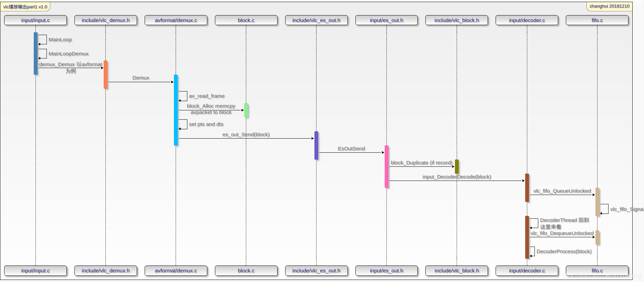Viewport: 644px width, 282px height.
Task: Select the 'Demux' message label
Action: 141,78
